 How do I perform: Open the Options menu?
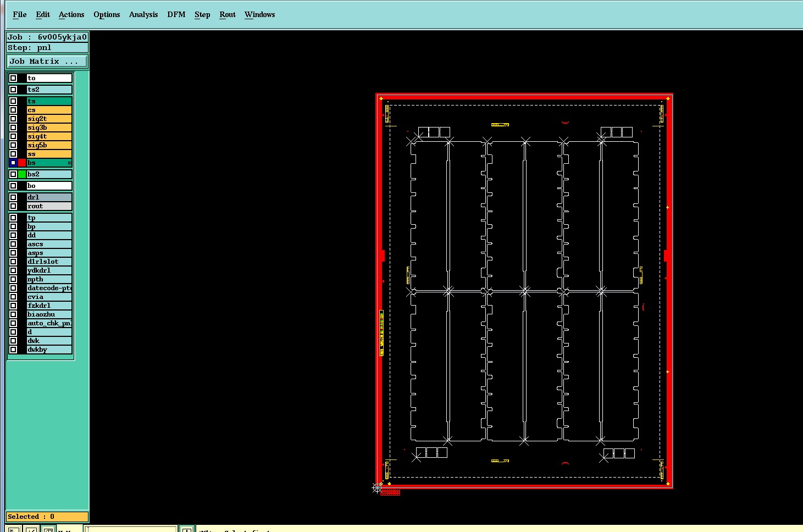tap(107, 14)
